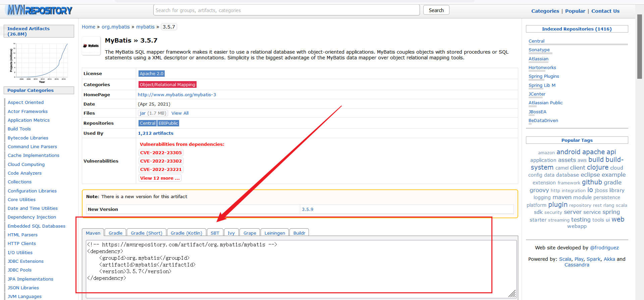
Task: Switch to the Grape tab
Action: pyautogui.click(x=250, y=233)
